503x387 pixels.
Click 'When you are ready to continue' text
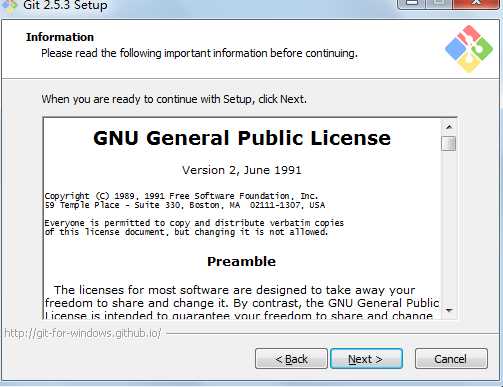click(174, 99)
